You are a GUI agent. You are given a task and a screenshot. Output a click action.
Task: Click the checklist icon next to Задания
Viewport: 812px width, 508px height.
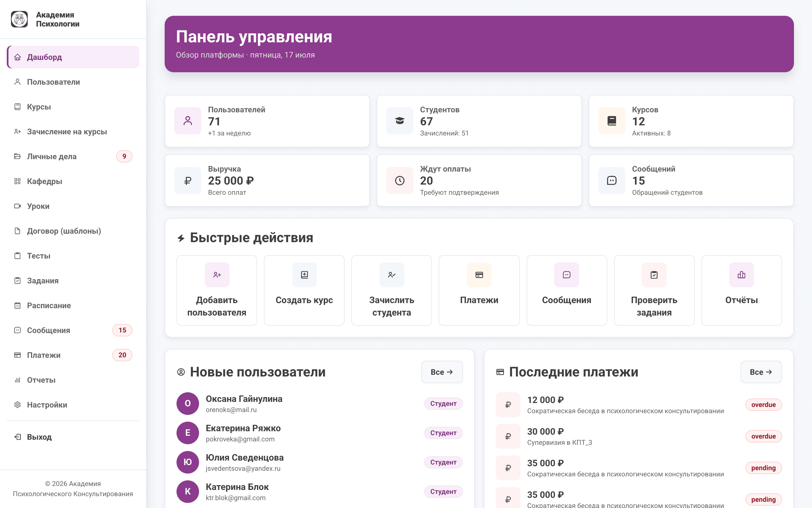[x=17, y=281]
